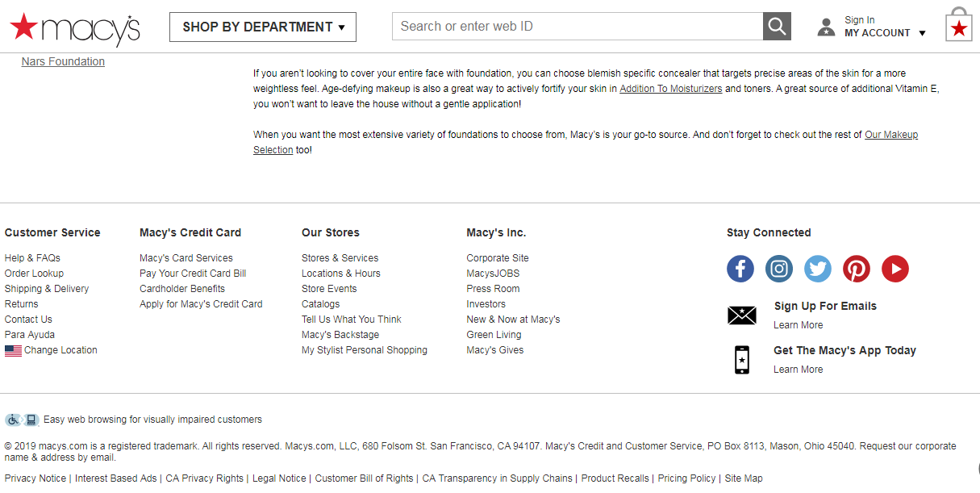This screenshot has height=493, width=980.
Task: Click the mobile phone app icon
Action: [742, 360]
